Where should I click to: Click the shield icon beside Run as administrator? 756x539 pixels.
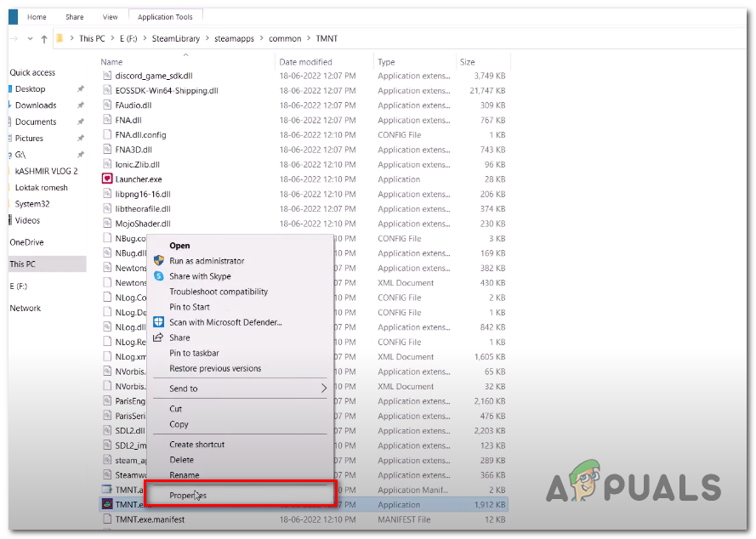click(x=159, y=261)
